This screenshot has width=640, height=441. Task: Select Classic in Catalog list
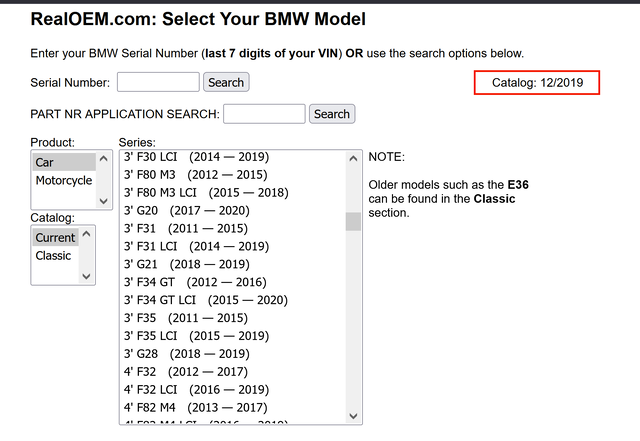coord(56,255)
